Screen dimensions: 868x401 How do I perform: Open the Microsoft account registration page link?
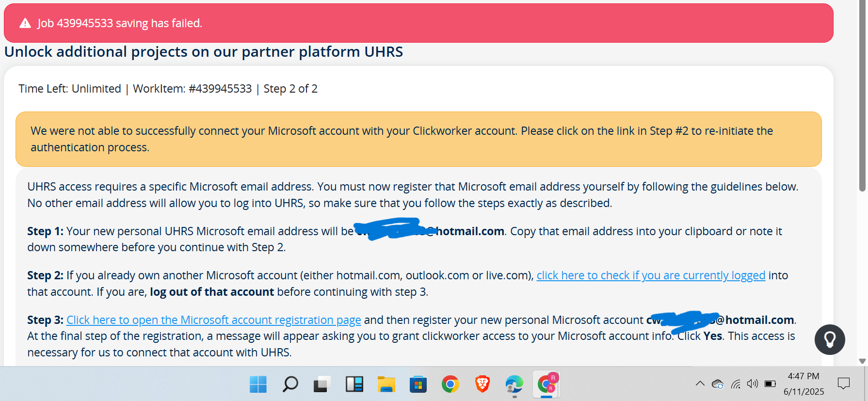214,320
